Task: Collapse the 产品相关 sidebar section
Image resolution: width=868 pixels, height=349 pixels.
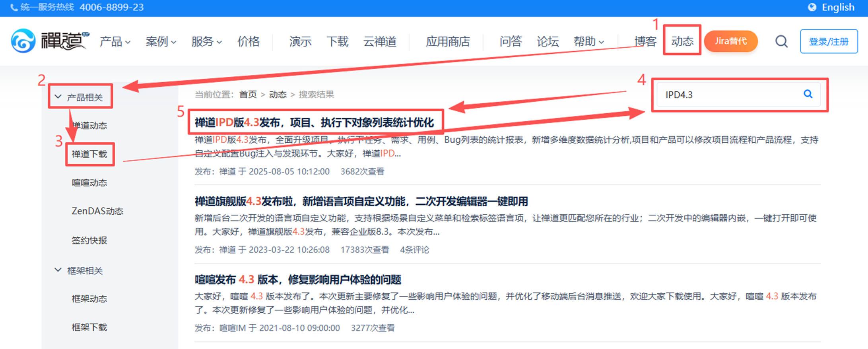Action: coord(79,97)
